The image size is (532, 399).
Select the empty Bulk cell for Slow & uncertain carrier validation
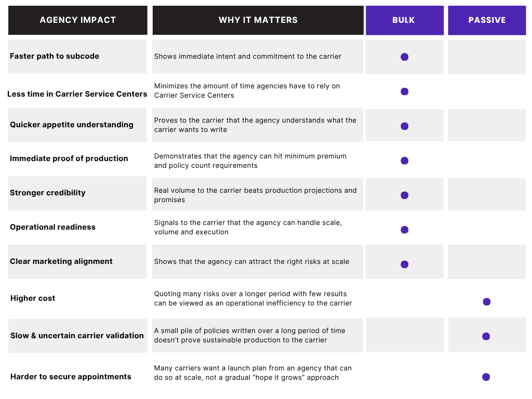click(x=405, y=335)
